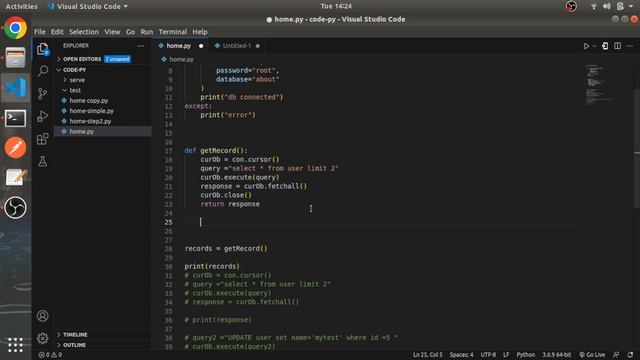Click Ln 25, Col 5 in status bar

coord(427,355)
